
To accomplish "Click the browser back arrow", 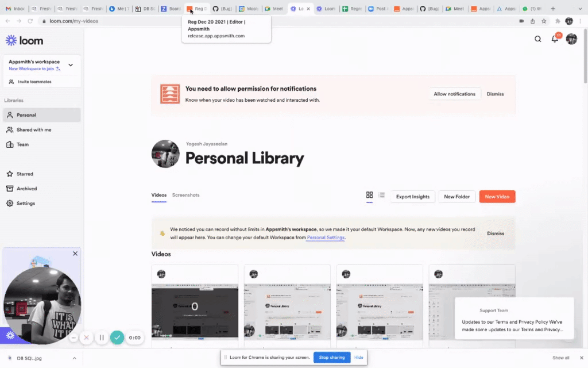I will (7, 21).
